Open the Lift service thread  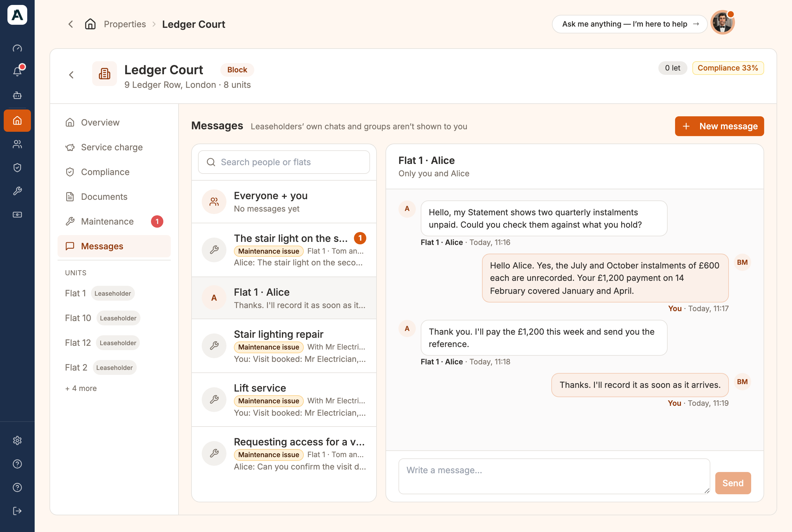(x=284, y=400)
